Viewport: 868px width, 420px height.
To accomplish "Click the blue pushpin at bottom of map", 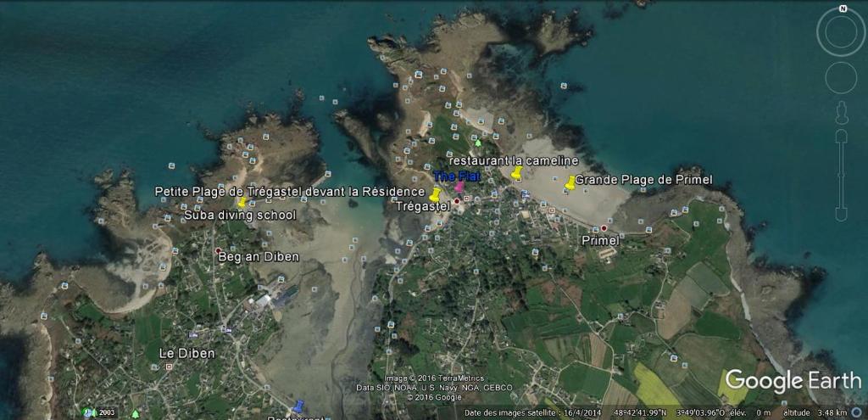I will 298,406.
